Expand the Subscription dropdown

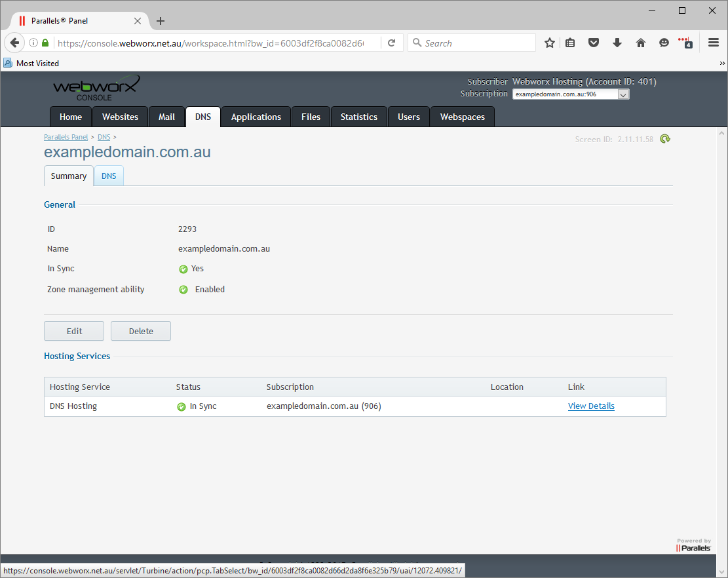click(623, 94)
